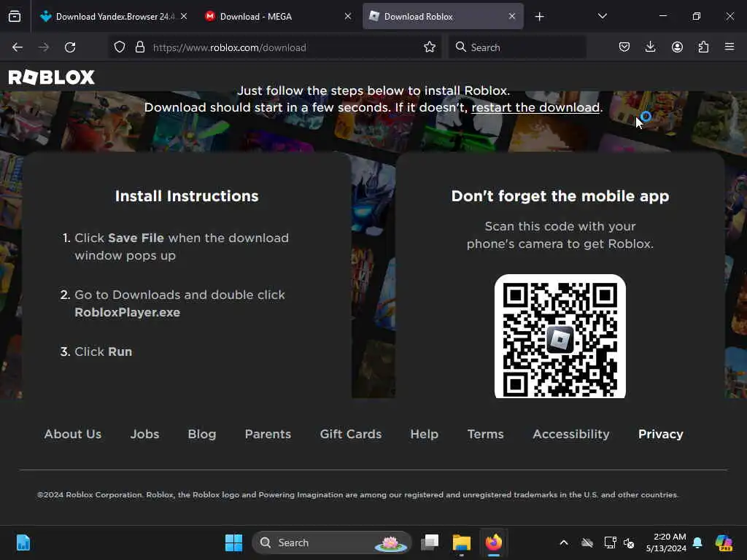Click the OneDrive cloud tray icon

point(587,542)
